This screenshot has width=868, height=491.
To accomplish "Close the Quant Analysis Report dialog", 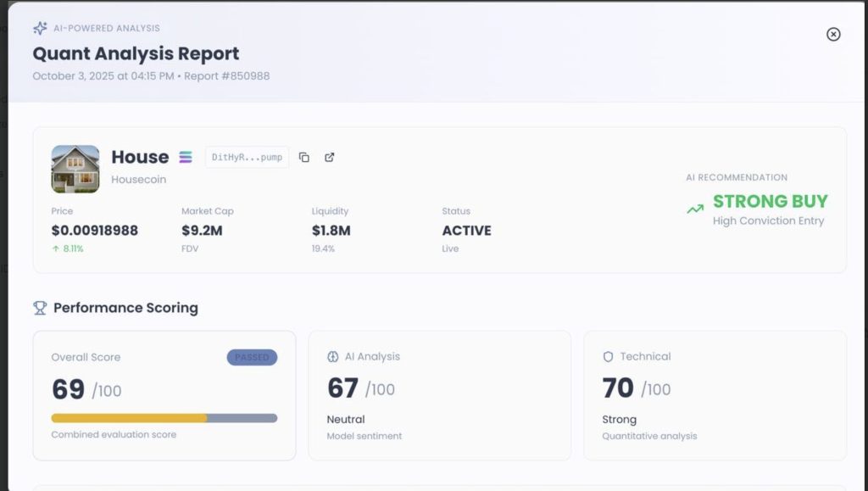I will (x=833, y=34).
